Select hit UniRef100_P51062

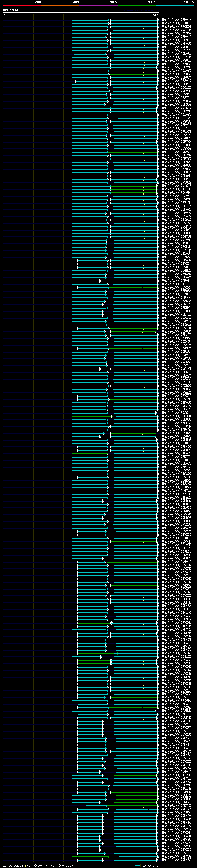pos(177,101)
